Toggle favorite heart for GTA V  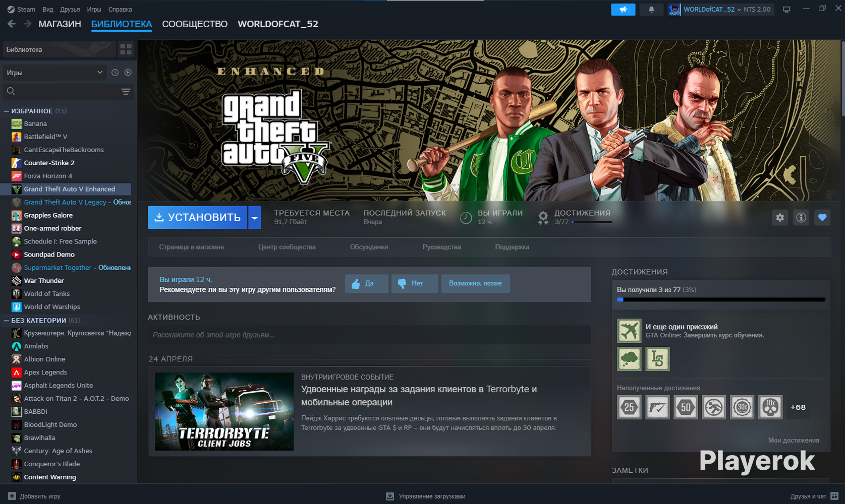[822, 218]
